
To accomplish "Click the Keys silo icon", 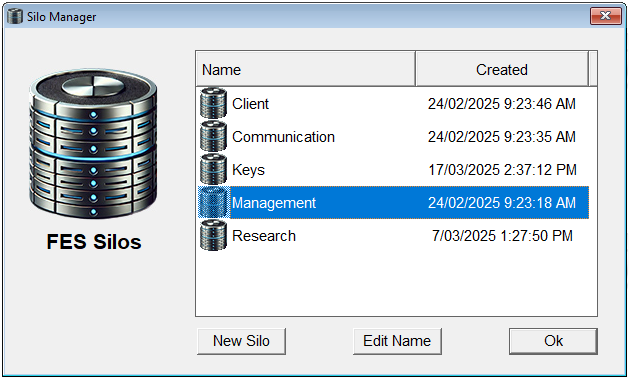I will point(213,169).
